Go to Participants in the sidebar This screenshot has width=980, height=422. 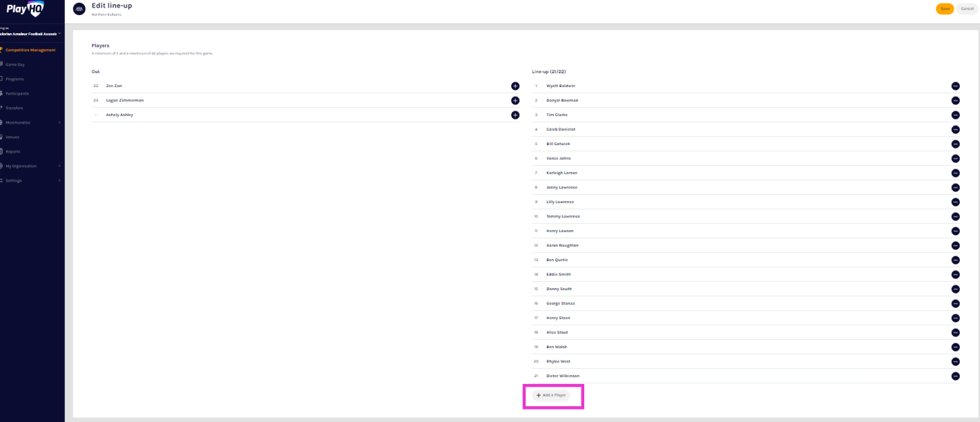pyautogui.click(x=17, y=93)
